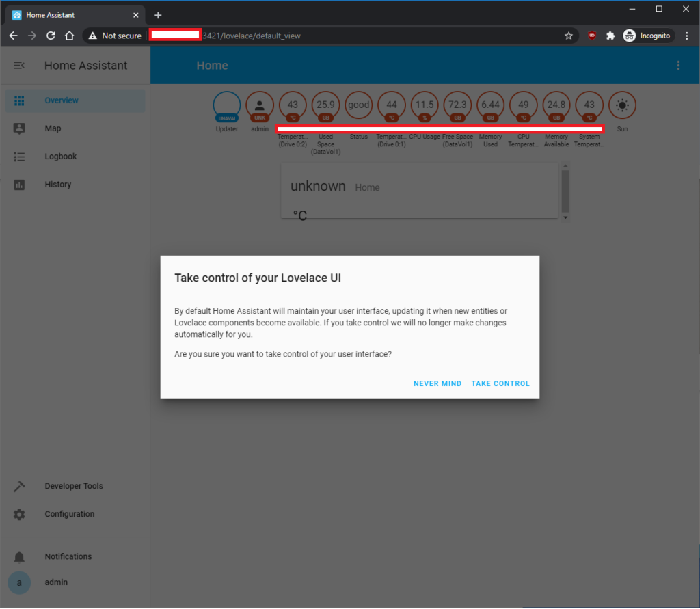Bookmark this page with the star
The width and height of the screenshot is (700, 609).
[568, 36]
